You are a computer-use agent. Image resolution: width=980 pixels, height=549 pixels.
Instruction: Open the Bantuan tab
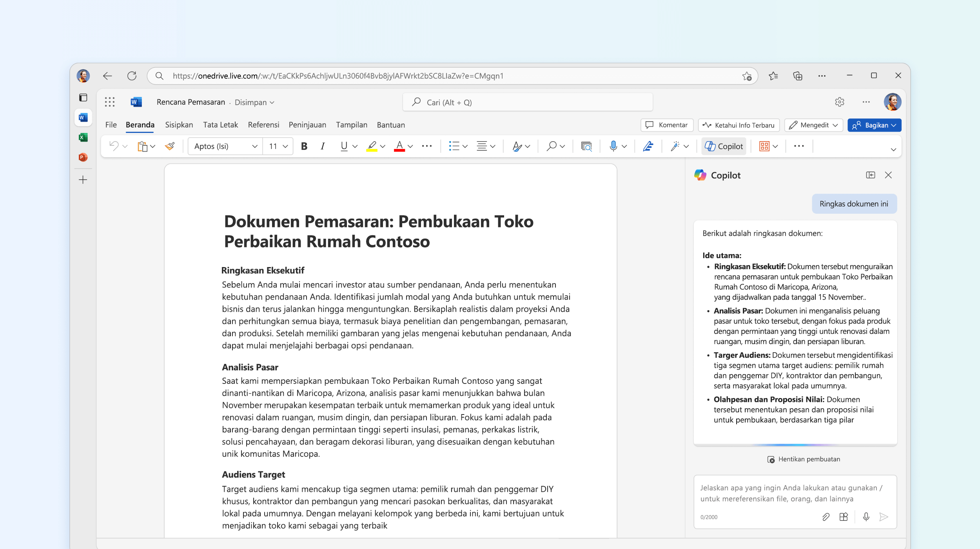tap(391, 125)
